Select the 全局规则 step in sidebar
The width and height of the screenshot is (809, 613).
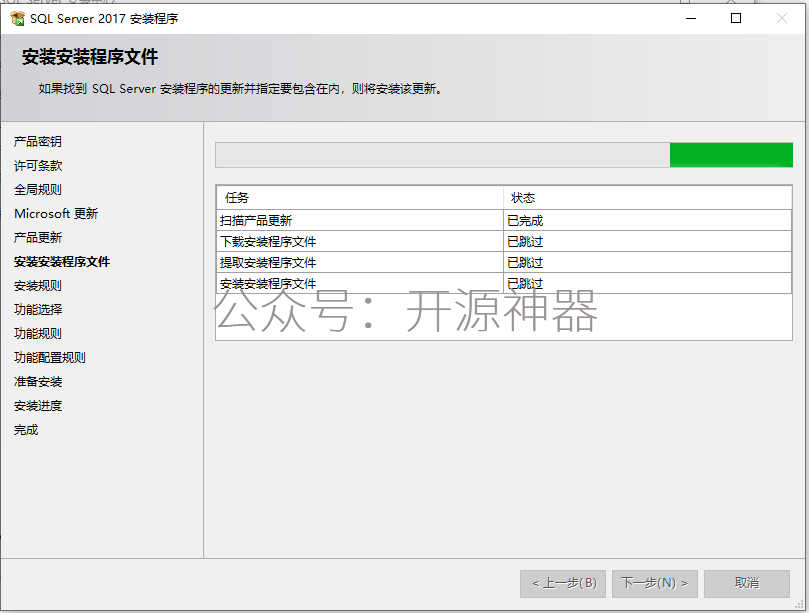(x=38, y=189)
